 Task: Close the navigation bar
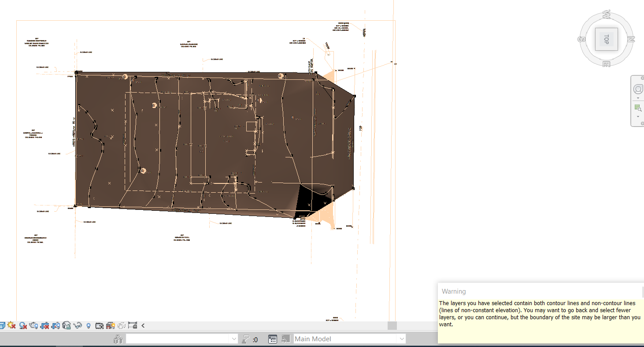coord(642,78)
